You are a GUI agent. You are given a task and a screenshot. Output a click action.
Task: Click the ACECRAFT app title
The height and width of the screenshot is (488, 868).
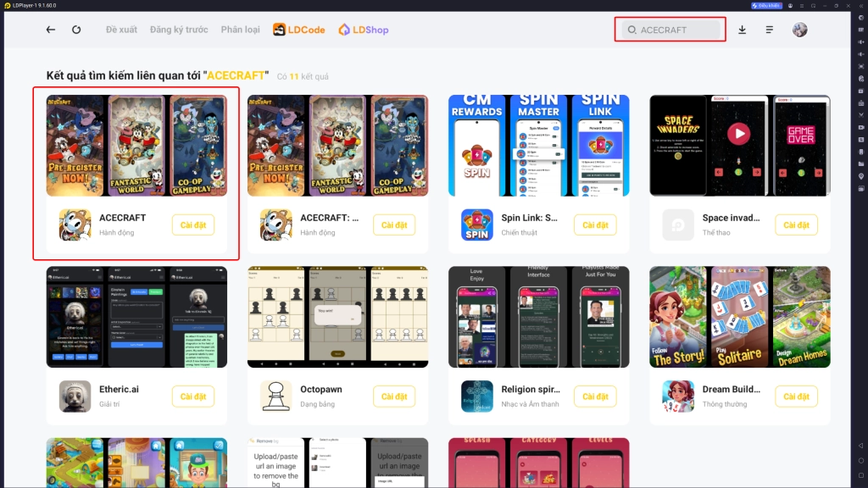[x=122, y=218]
